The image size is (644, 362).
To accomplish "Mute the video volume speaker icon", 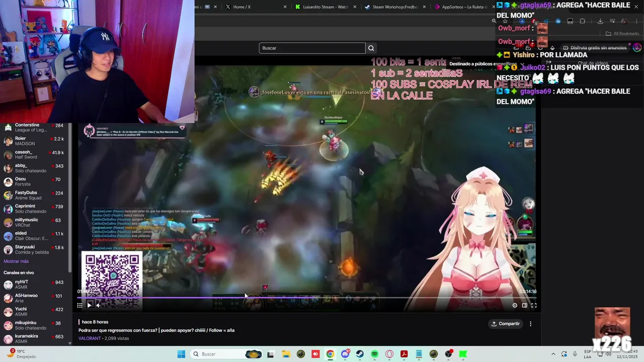I will (99, 305).
